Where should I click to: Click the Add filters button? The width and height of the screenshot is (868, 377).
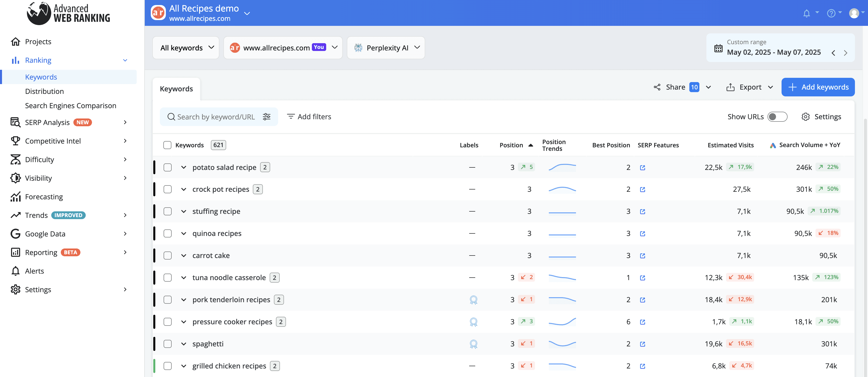(309, 116)
